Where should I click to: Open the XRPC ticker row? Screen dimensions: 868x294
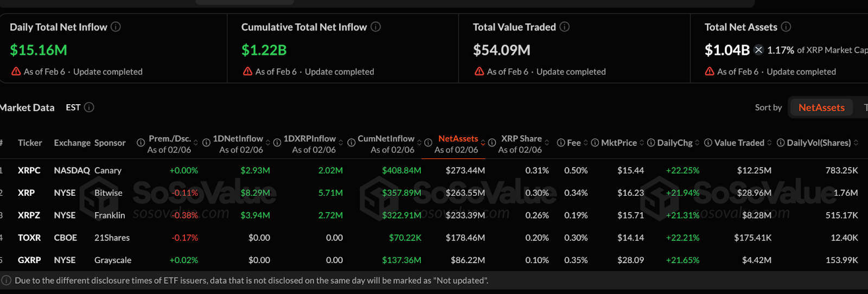(29, 170)
